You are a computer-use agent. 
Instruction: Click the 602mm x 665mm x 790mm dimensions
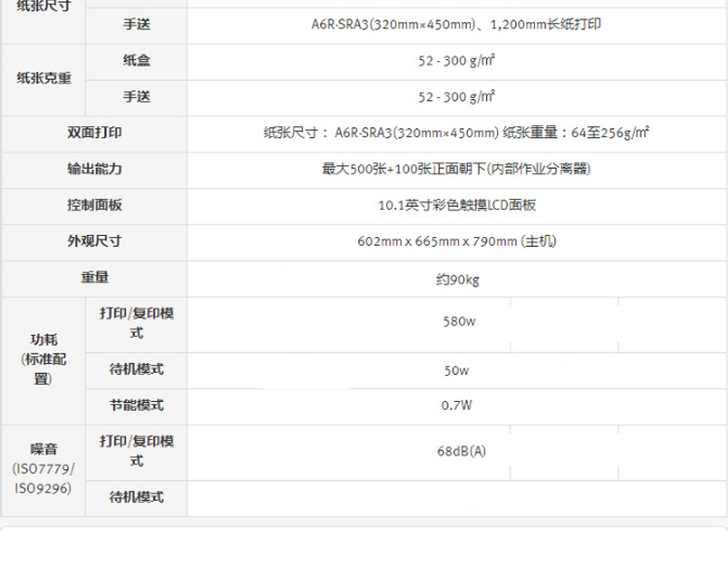point(455,240)
